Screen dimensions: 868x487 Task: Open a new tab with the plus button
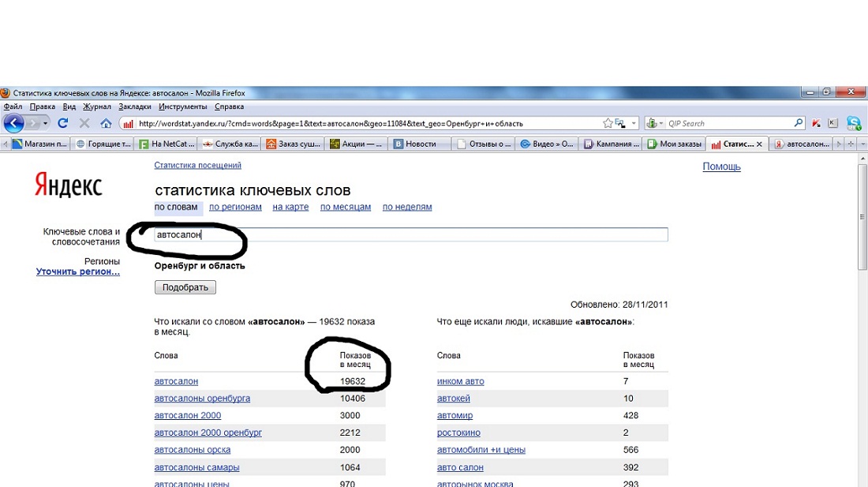(851, 144)
